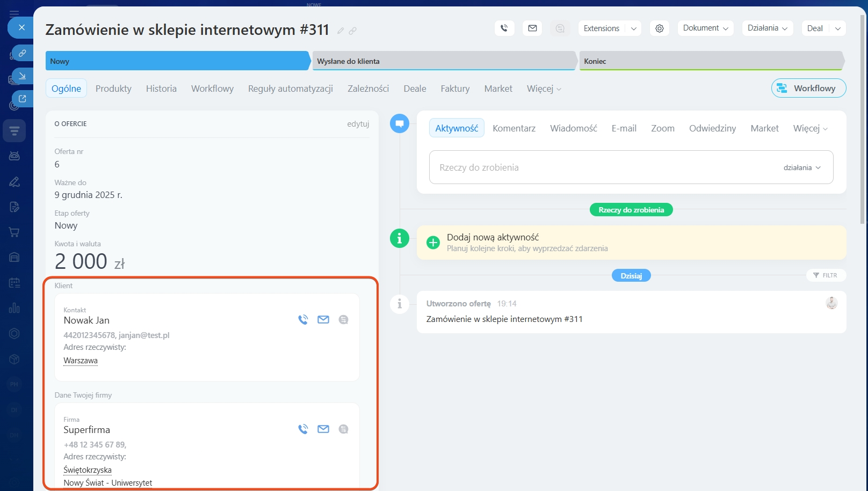Set stage to Wysłane do klienta
Viewport: 868px width, 491px height.
coord(443,61)
